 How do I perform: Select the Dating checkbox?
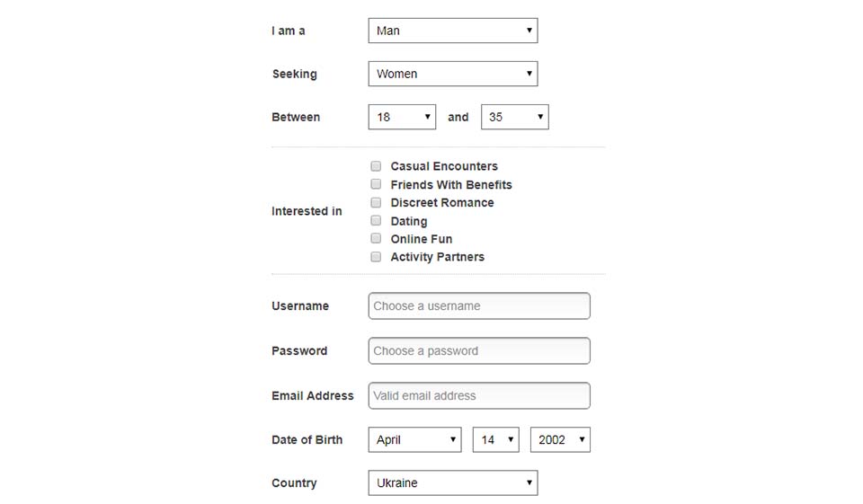[376, 221]
